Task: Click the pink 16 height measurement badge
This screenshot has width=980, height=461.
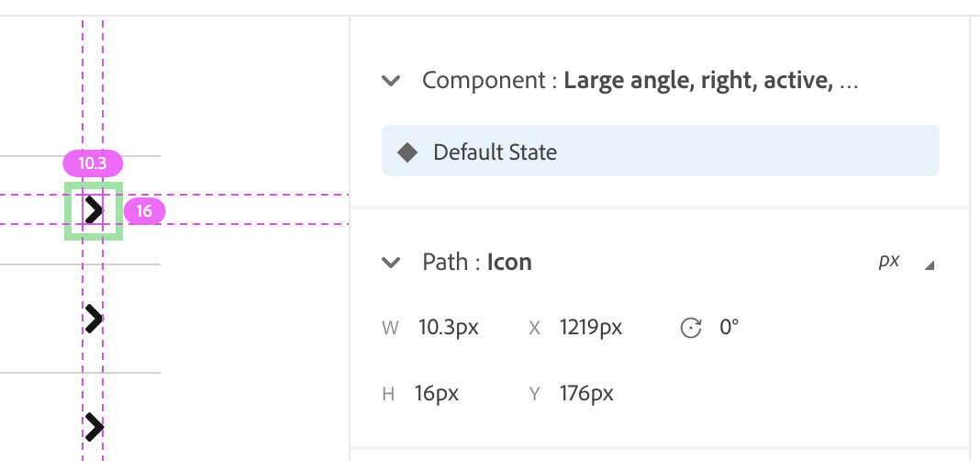Action: tap(144, 211)
